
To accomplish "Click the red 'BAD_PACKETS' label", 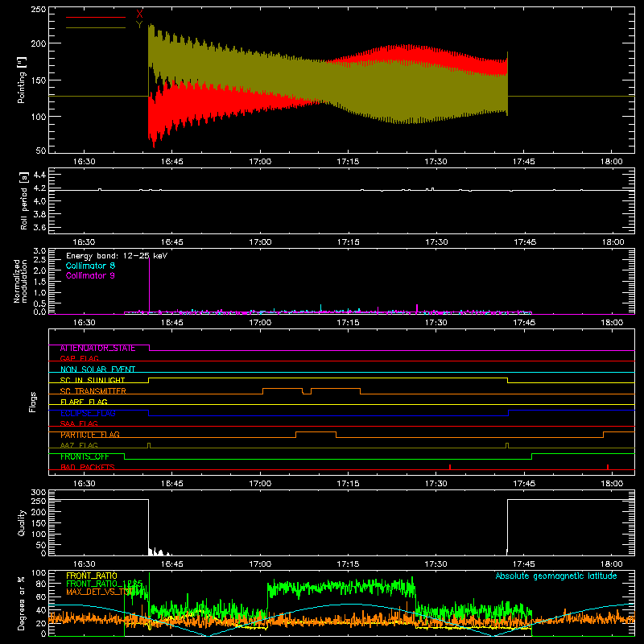I will (88, 467).
